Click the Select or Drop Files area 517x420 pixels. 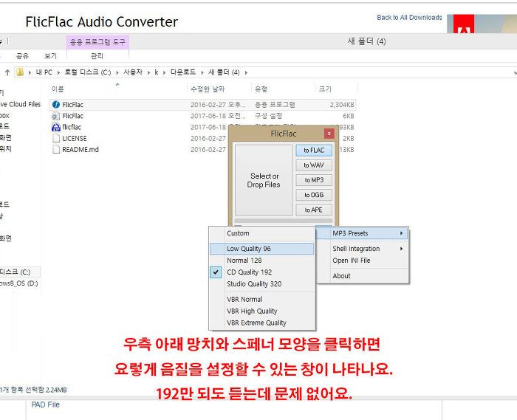point(264,180)
